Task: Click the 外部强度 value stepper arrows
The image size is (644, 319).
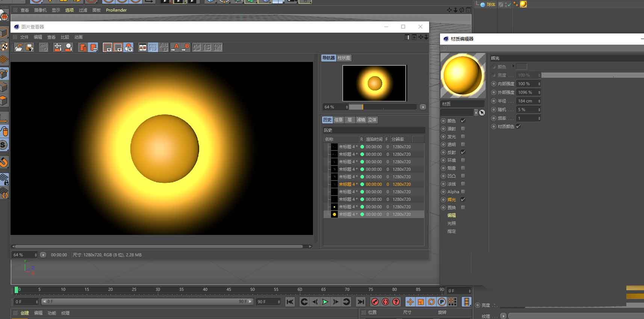Action: 539,92
